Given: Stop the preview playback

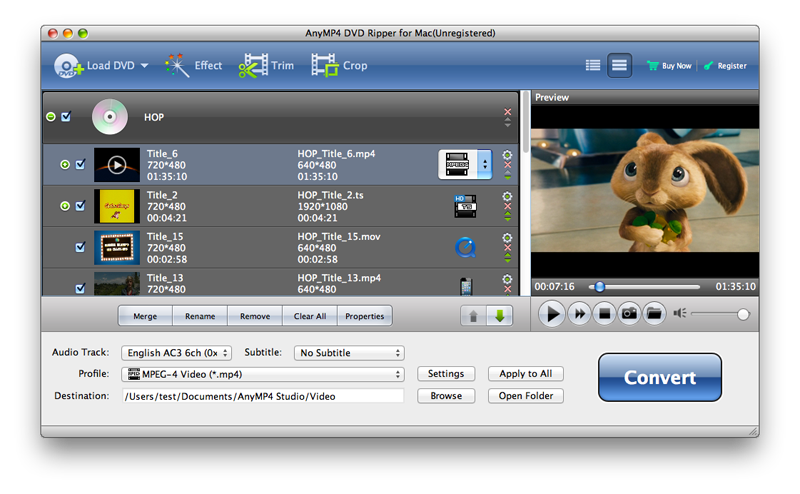Looking at the screenshot, I should [x=604, y=314].
